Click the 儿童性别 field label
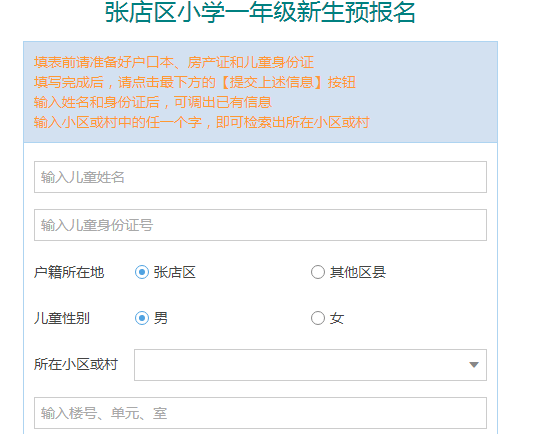533x434 pixels. pos(62,318)
